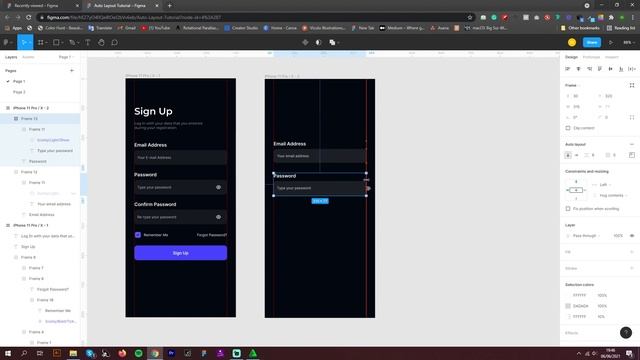
Task: Enable Fix position when scrolling checkbox
Action: tap(568, 209)
